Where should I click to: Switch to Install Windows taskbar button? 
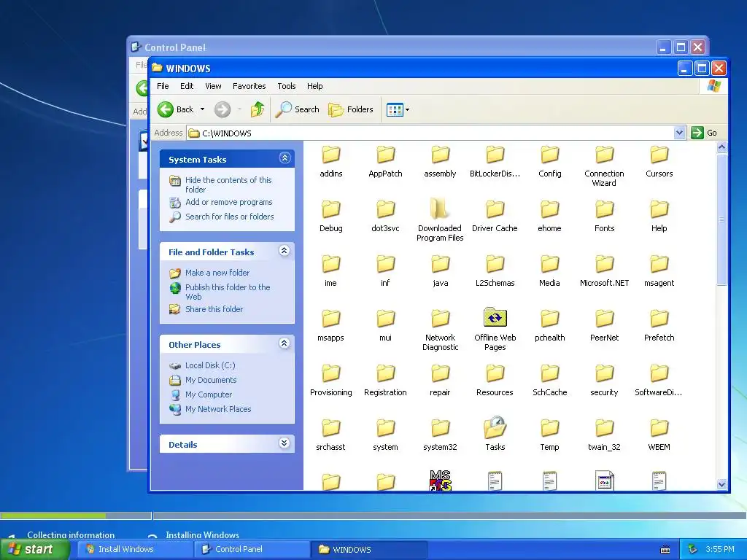pos(134,549)
